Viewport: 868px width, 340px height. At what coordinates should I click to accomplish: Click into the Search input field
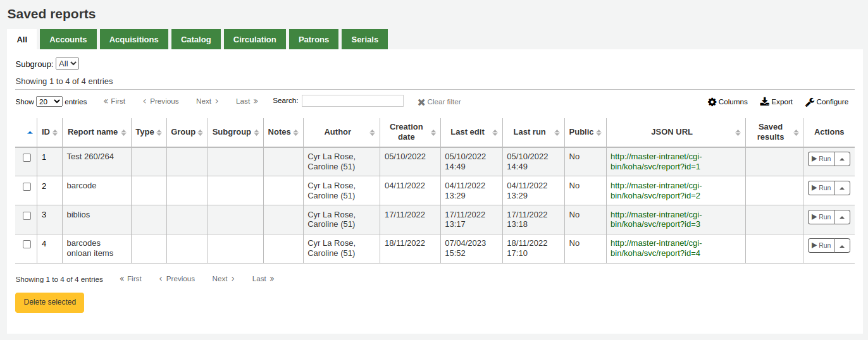pos(352,101)
